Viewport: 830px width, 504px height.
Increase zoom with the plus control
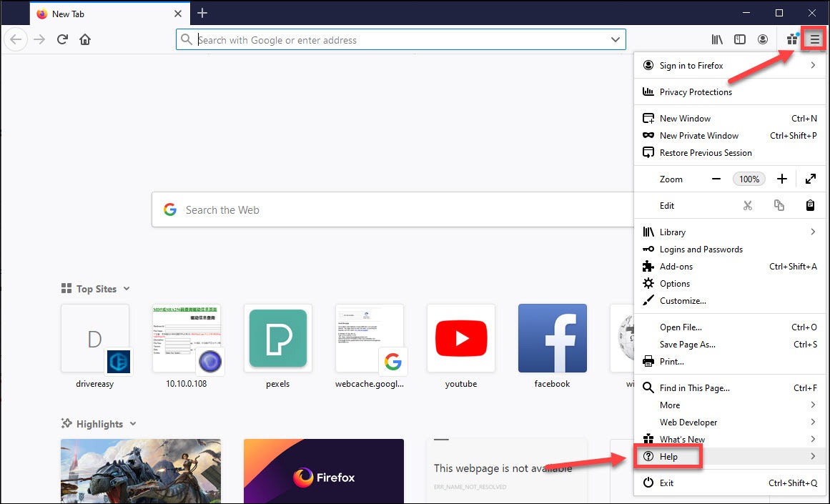(782, 179)
